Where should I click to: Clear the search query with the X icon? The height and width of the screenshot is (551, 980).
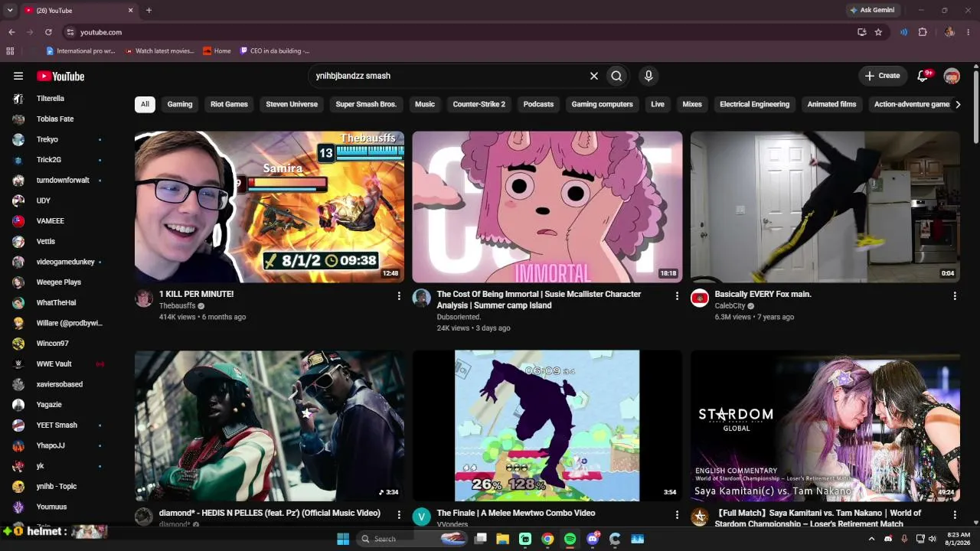[x=593, y=76]
